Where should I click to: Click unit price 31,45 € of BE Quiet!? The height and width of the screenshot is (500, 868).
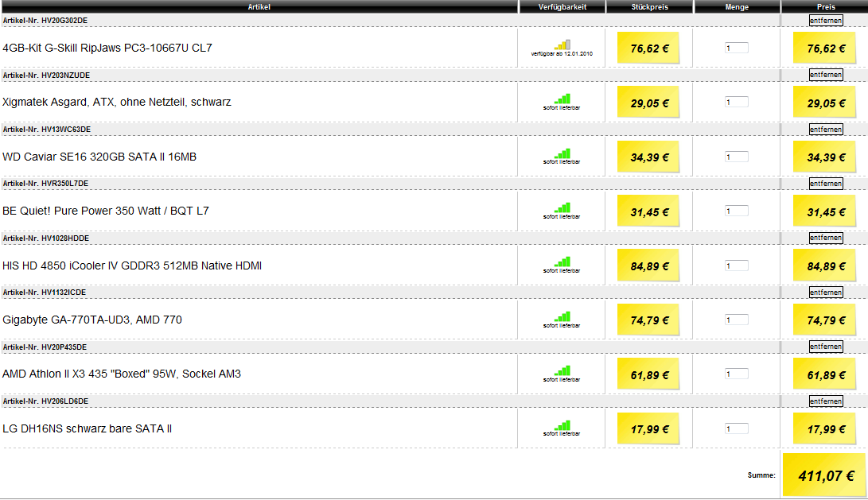point(648,212)
